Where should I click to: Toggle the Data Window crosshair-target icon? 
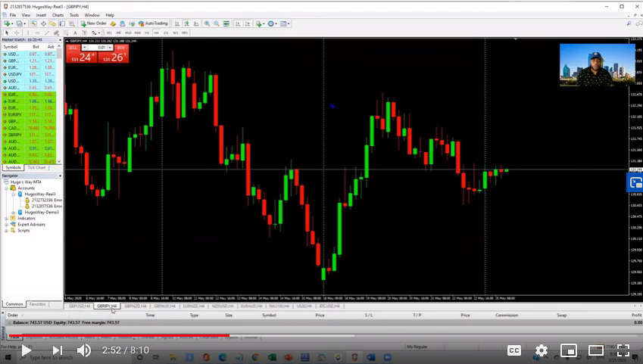pos(43,23)
